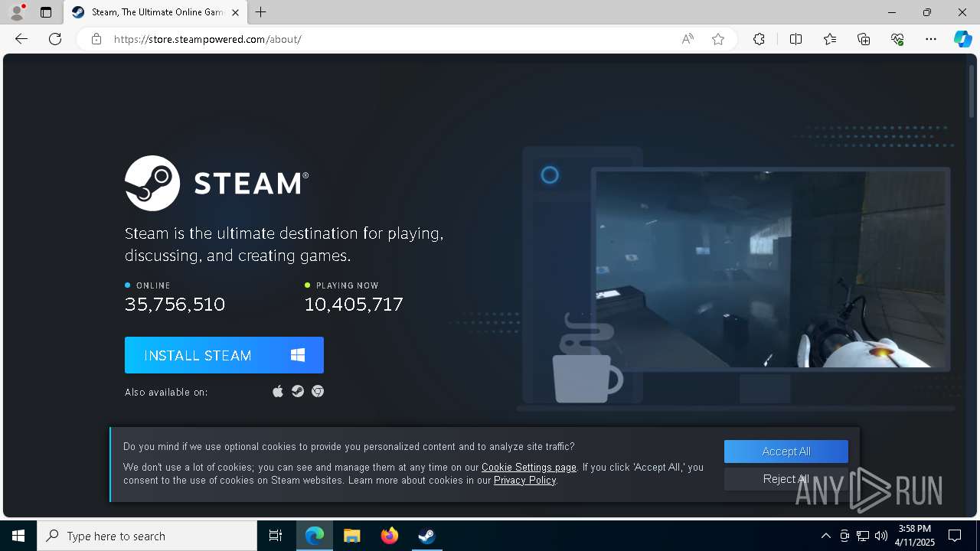Open Steam app from taskbar
This screenshot has height=551, width=980.
(x=426, y=536)
